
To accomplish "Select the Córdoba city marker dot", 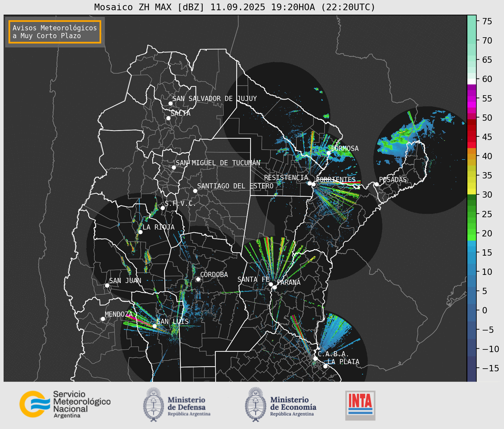I will pos(198,279).
